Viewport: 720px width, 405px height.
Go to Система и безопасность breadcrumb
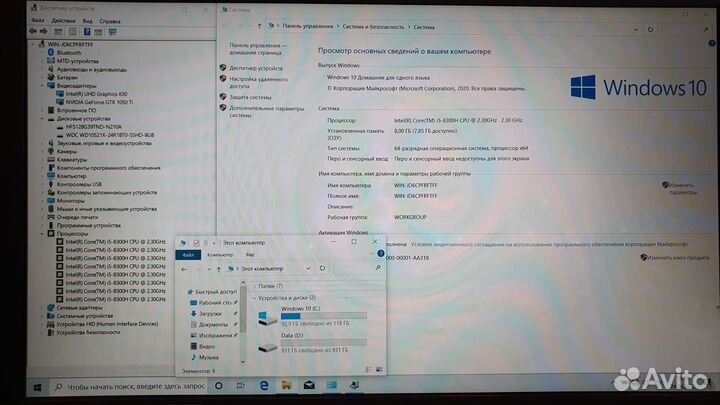pos(373,27)
